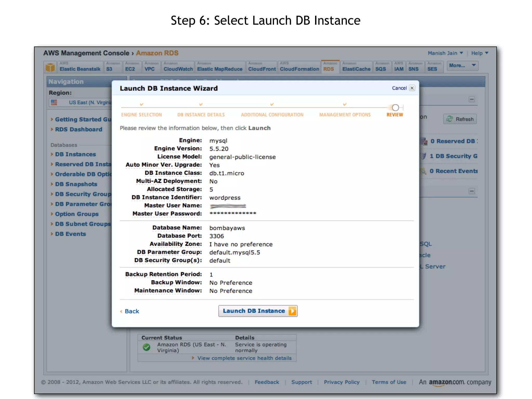The width and height of the screenshot is (532, 399).
Task: Collapse the lower dashboard panel minus icon
Action: tap(472, 191)
